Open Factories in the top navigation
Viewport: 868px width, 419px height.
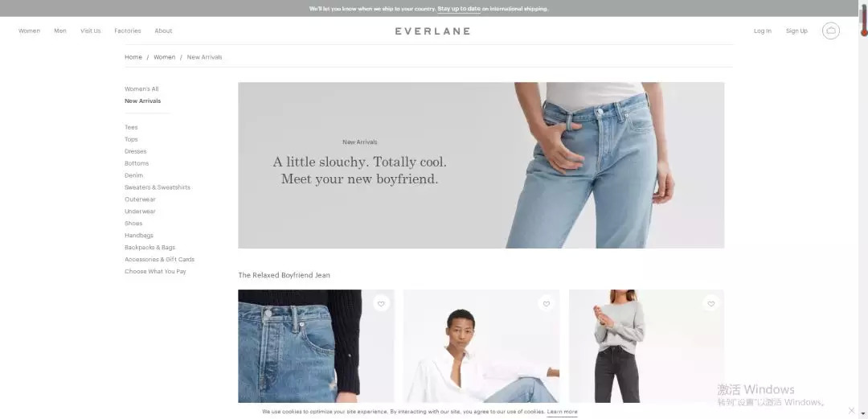click(x=127, y=31)
